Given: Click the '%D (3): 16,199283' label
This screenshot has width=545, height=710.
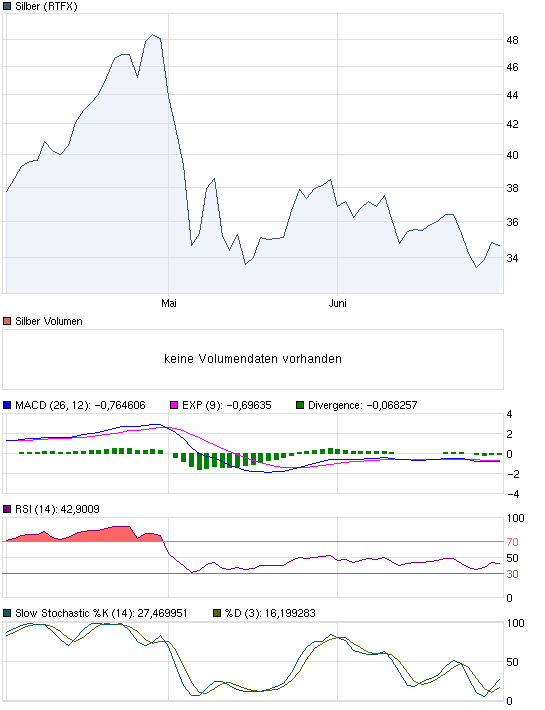Looking at the screenshot, I should (270, 613).
